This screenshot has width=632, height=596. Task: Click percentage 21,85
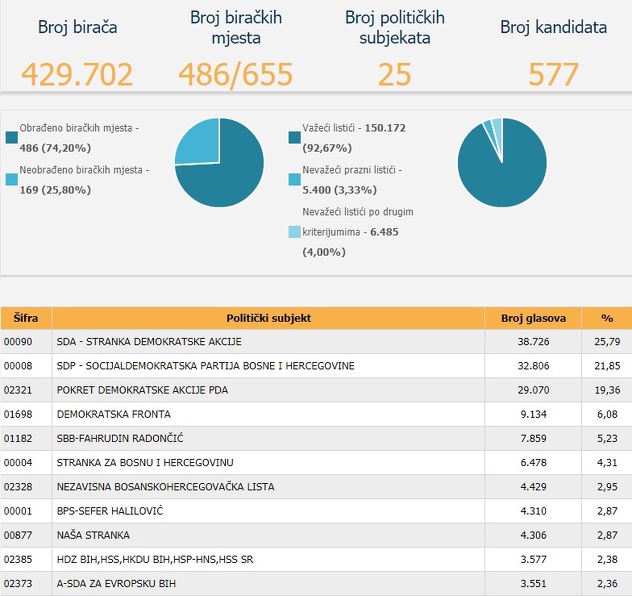tap(607, 366)
